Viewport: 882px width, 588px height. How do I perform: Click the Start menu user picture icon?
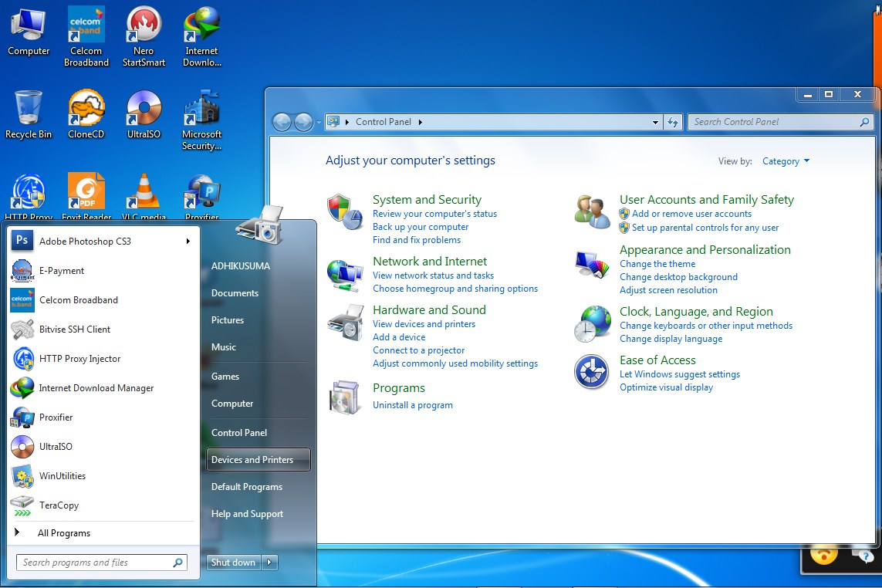point(260,225)
